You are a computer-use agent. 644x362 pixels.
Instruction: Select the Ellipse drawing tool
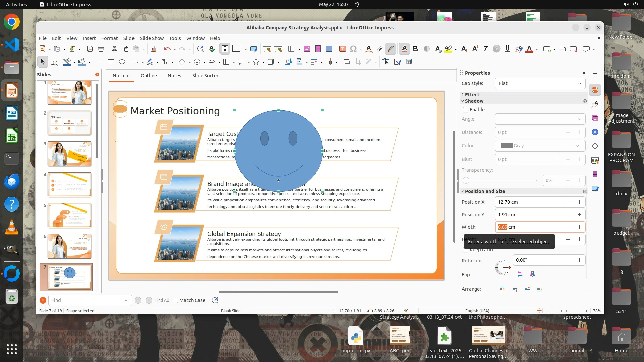122,62
